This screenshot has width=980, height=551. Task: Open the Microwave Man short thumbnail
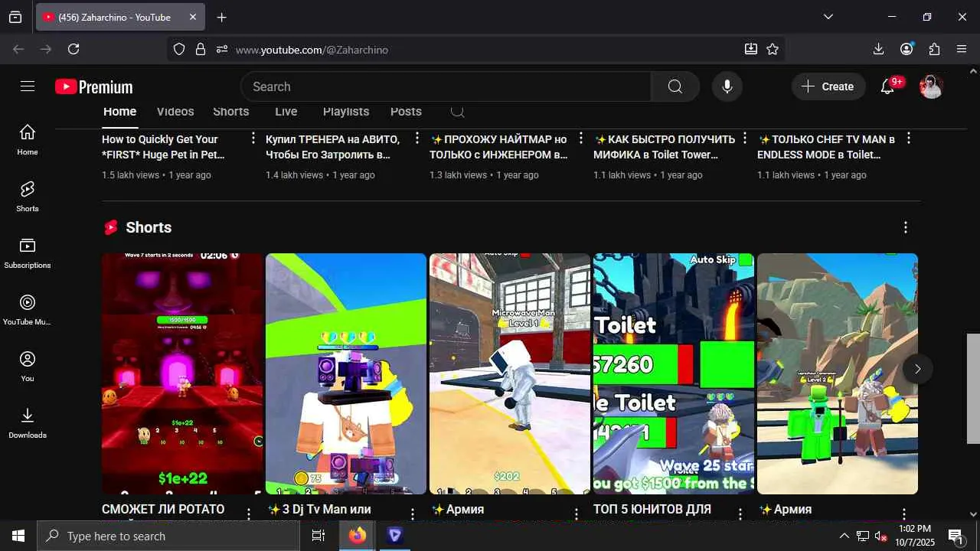pos(510,373)
